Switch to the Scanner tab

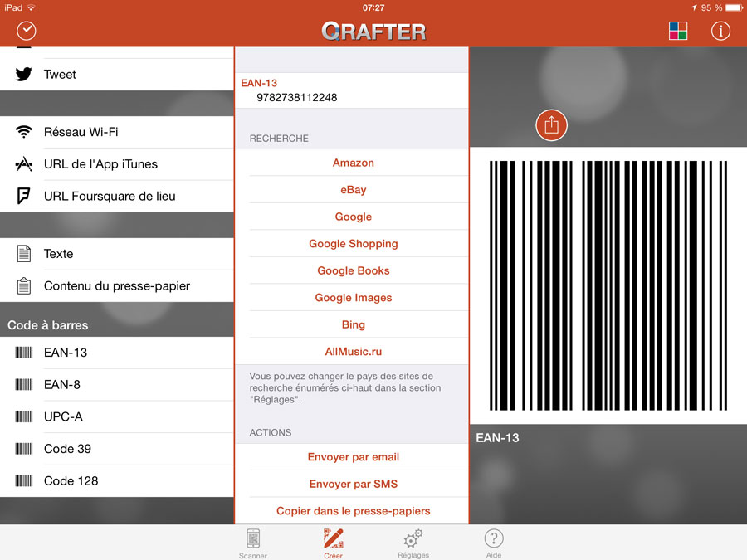tap(253, 543)
